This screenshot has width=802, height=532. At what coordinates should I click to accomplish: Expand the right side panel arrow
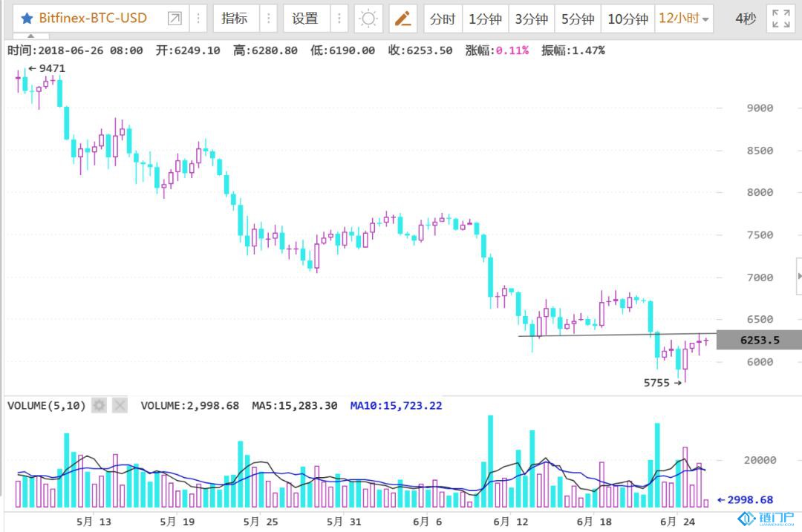click(x=800, y=276)
